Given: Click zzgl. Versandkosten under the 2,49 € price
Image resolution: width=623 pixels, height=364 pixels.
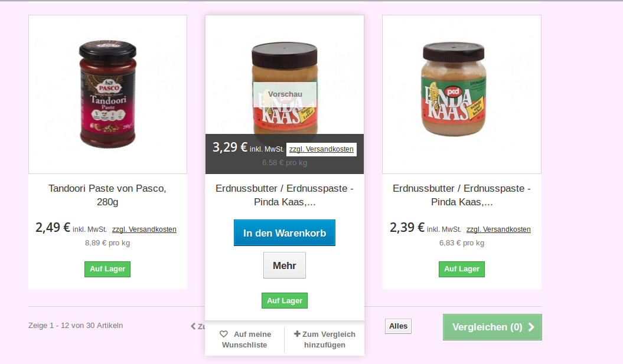Looking at the screenshot, I should coord(144,229).
